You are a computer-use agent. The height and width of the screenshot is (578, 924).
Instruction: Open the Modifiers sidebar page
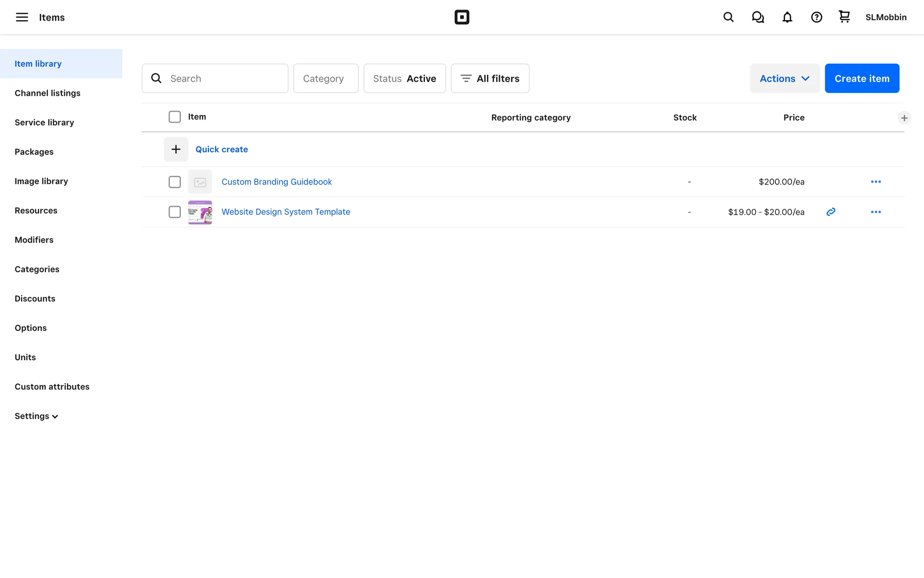tap(34, 240)
